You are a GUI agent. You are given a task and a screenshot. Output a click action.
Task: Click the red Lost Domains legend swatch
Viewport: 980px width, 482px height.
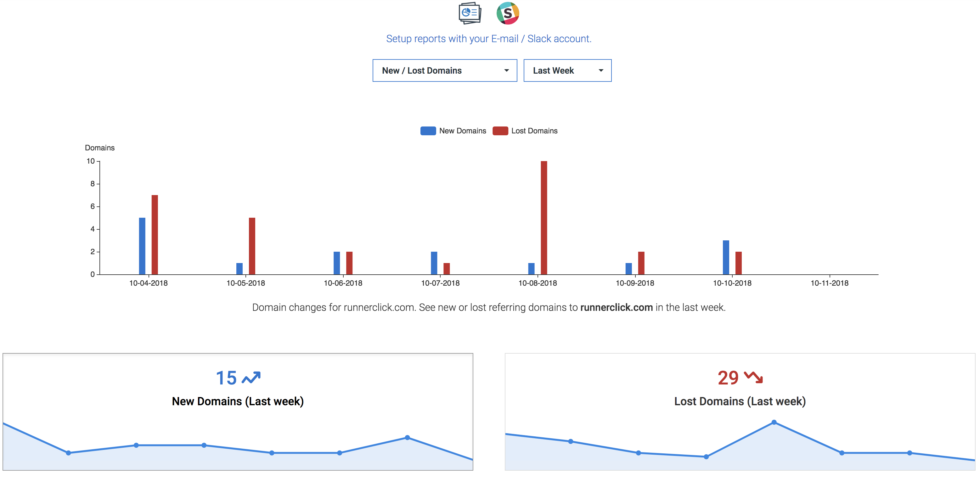pyautogui.click(x=500, y=131)
